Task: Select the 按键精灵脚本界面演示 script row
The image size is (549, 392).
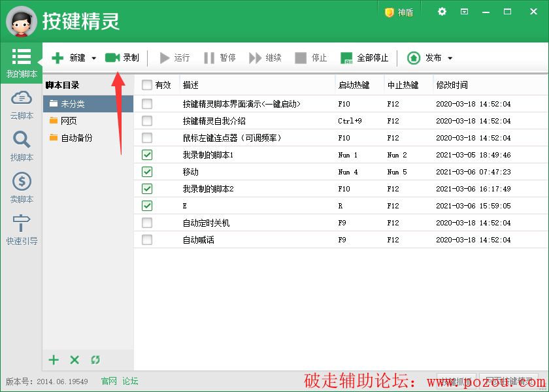Action: pyautogui.click(x=341, y=104)
